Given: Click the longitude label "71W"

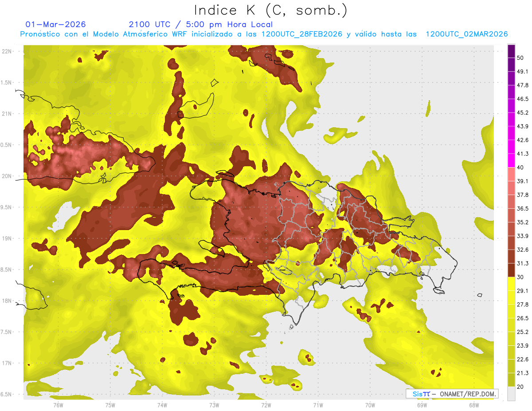Looking at the screenshot, I should click(318, 405).
